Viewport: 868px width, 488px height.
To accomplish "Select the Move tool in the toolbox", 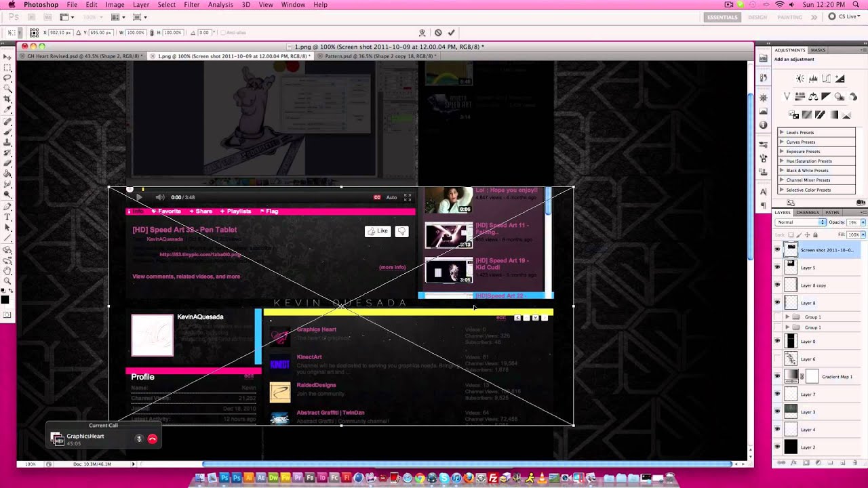I will coord(8,57).
